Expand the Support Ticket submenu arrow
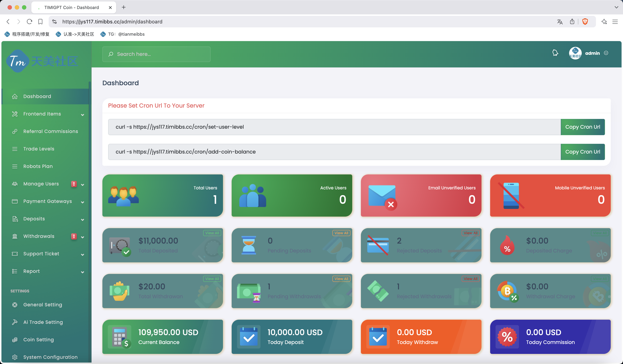The width and height of the screenshot is (623, 364). click(x=83, y=254)
